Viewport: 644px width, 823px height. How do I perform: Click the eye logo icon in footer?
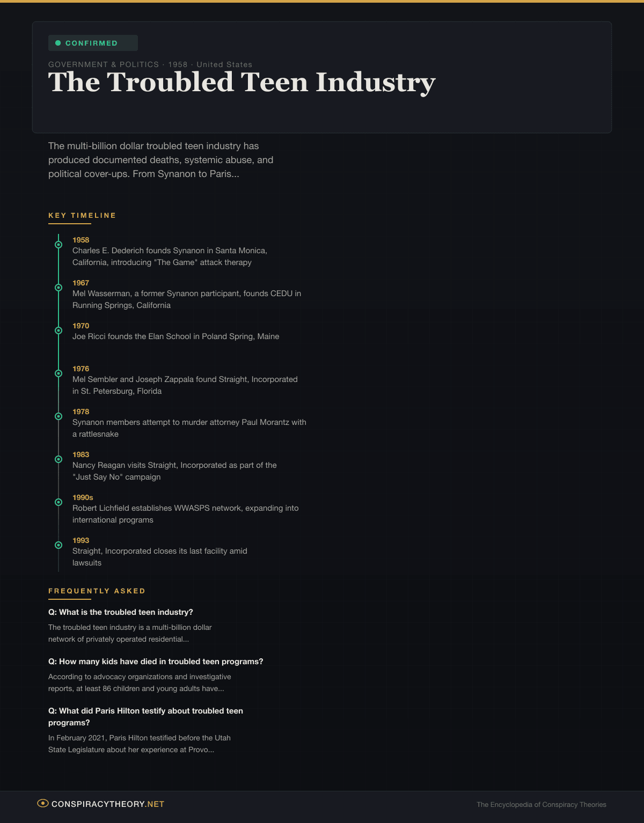click(42, 803)
